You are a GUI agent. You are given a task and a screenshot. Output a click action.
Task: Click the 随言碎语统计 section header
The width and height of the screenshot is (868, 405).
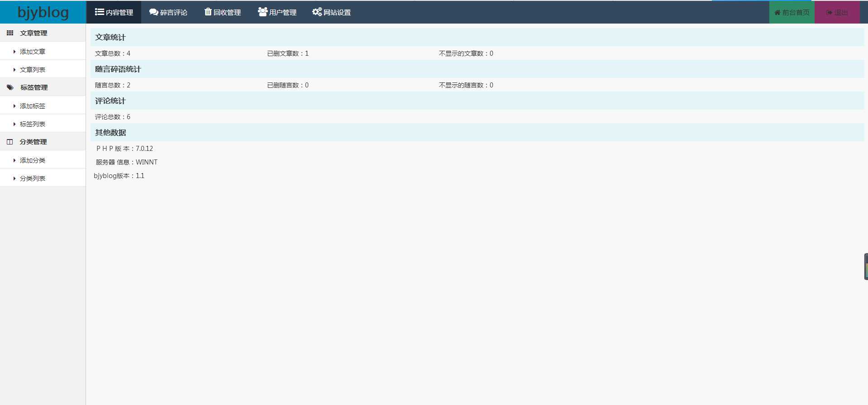point(477,69)
